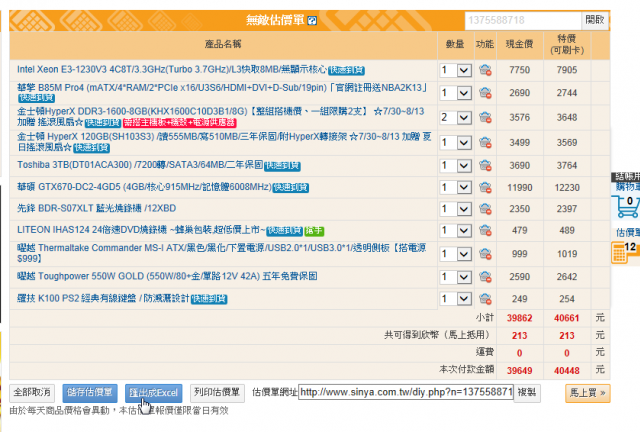Screen dimensions: 640x432
Task: Change quantity dropdown for HyperX DDR3-1600-8GB
Action: coord(456,118)
